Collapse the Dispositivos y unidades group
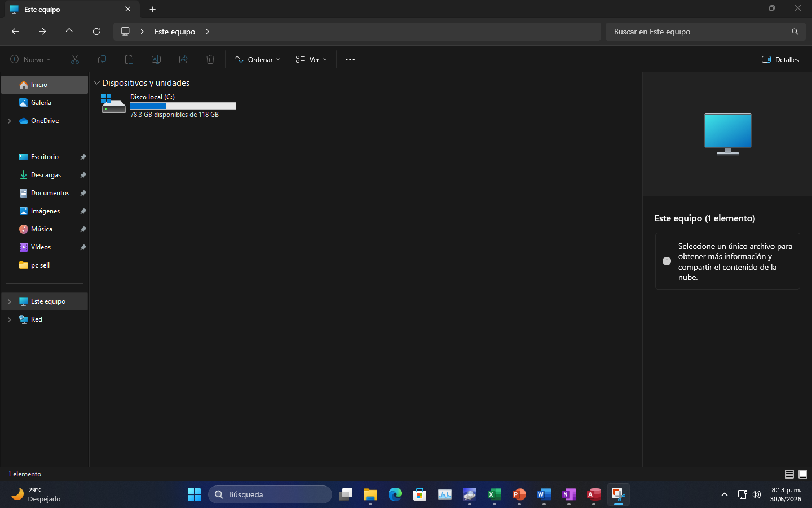The width and height of the screenshot is (812, 508). [96, 83]
